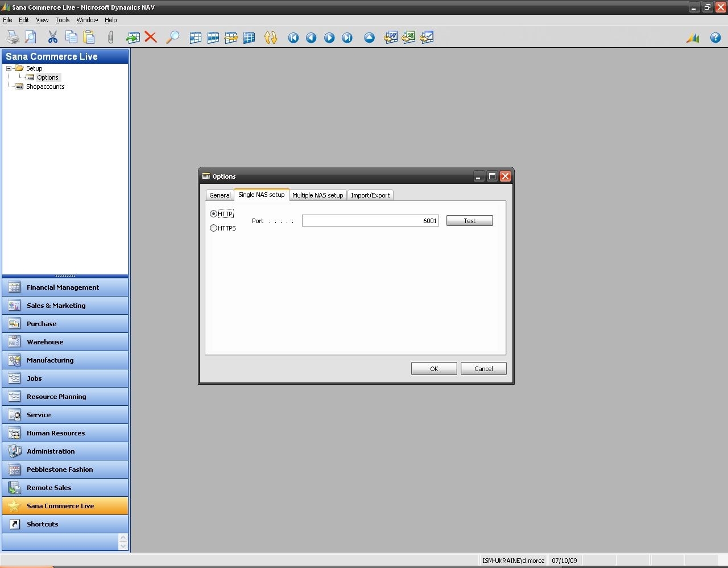Open the Pebblestone Fashion menu
728x568 pixels.
pos(65,470)
